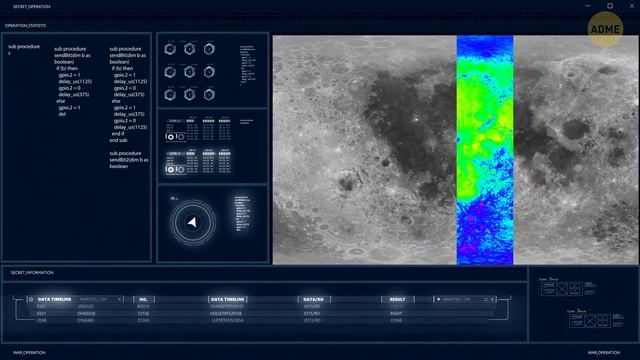The height and width of the screenshot is (360, 640).
Task: Click the gear icon beside first DATA TIMELINE
Action: pyautogui.click(x=31, y=299)
